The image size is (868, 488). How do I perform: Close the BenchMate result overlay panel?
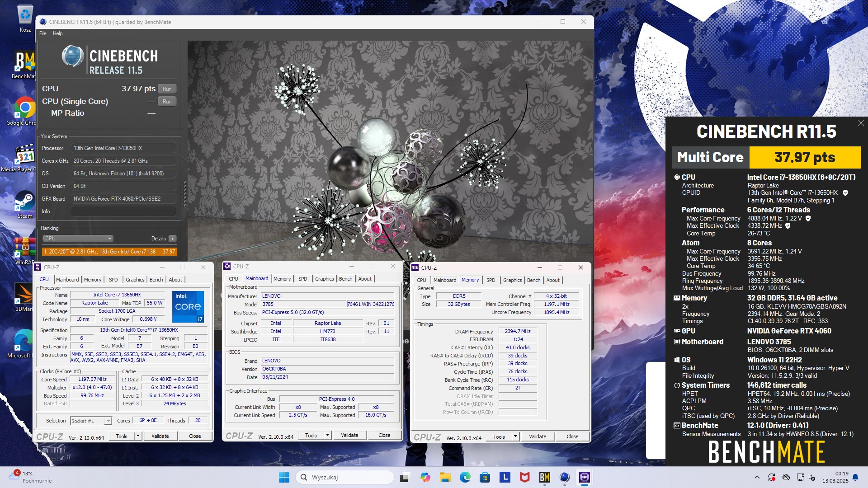[861, 123]
